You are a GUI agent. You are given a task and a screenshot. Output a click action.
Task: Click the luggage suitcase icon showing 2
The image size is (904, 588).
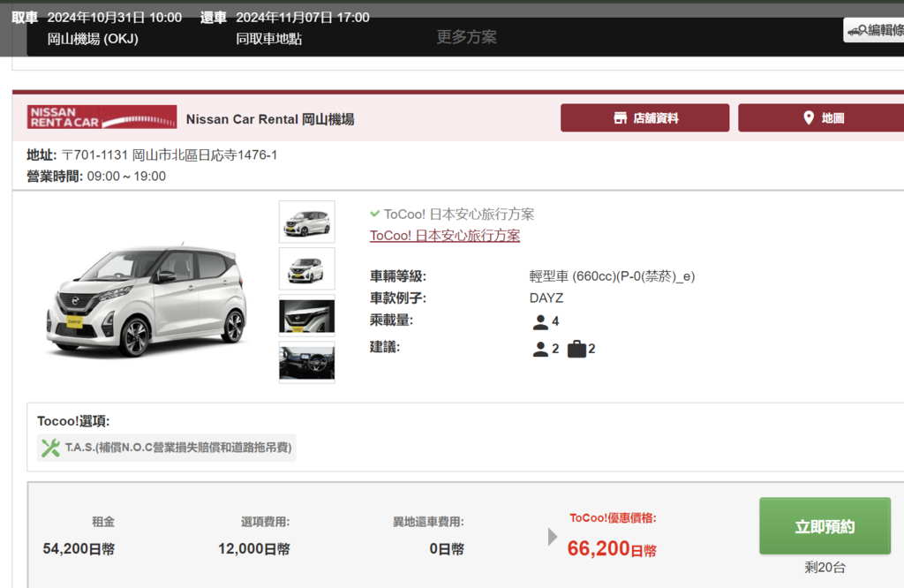[576, 349]
